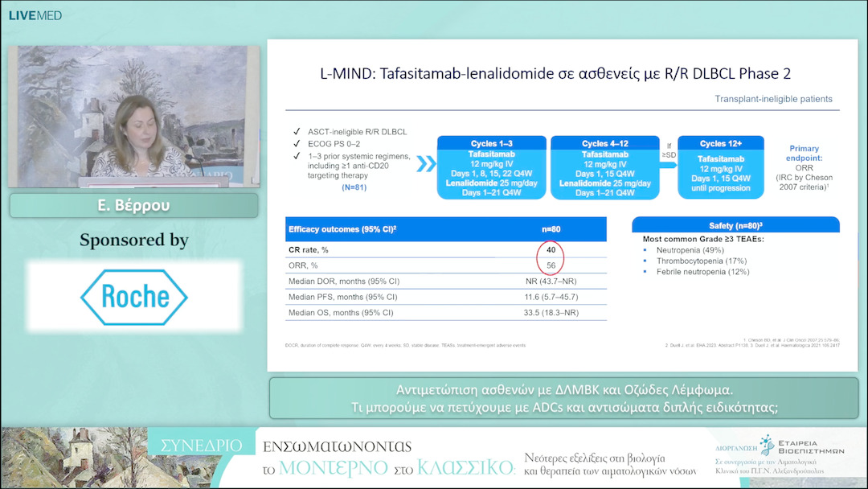This screenshot has width=868, height=489.
Task: Click the square bullet beside Febrile neutropenia (12%)
Action: pyautogui.click(x=647, y=272)
